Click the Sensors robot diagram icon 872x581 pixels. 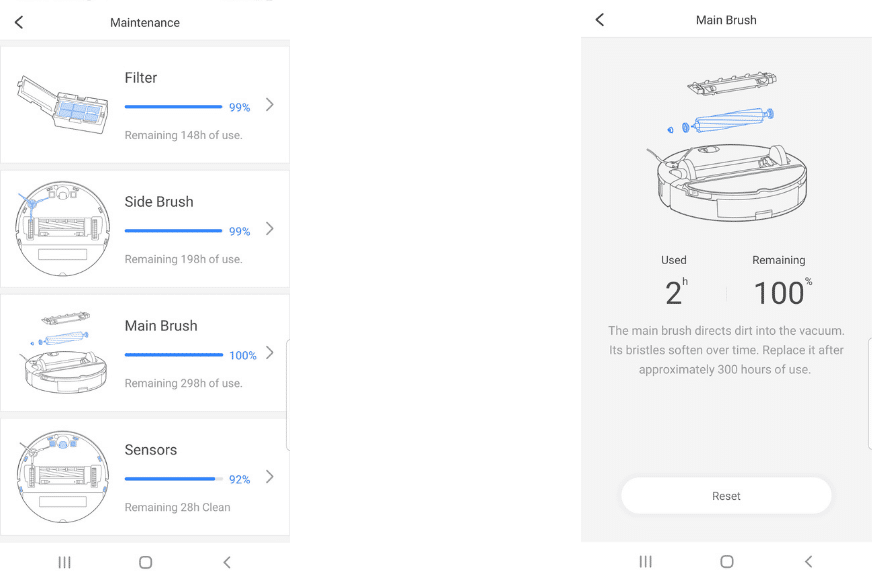pos(62,476)
